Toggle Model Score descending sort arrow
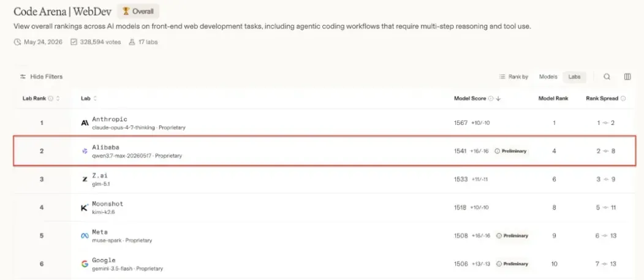Viewport: 644px width, 280px height. 498,99
